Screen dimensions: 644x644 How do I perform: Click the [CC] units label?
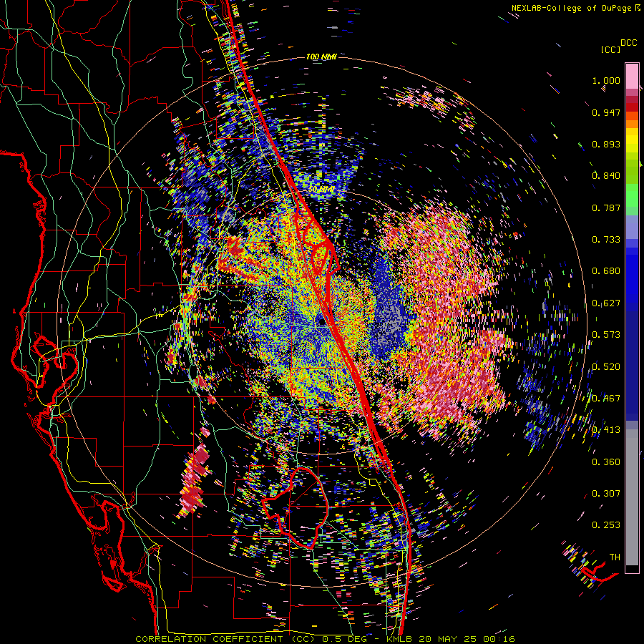[610, 49]
